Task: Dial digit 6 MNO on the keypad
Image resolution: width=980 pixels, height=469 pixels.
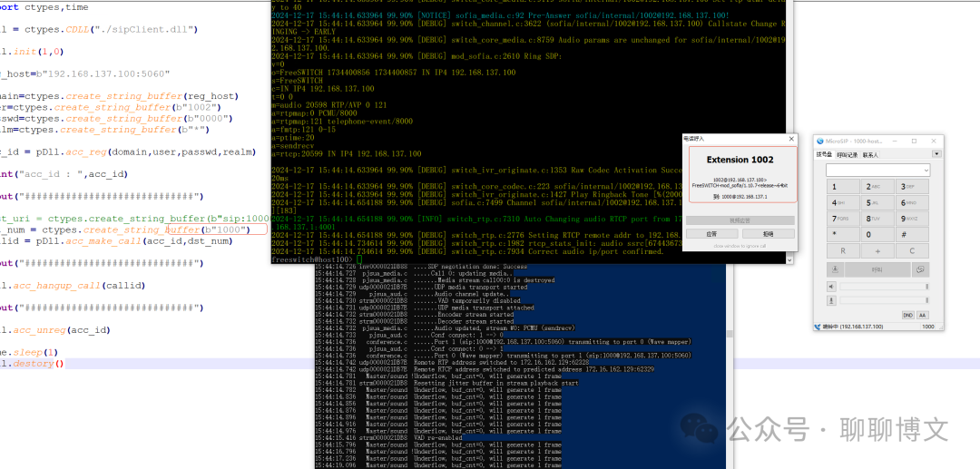Action: [913, 203]
